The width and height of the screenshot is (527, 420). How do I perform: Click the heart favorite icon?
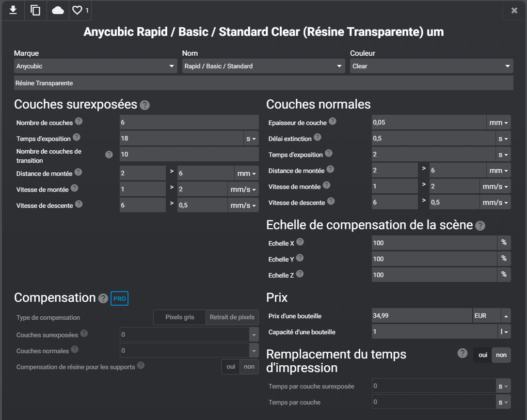(78, 10)
